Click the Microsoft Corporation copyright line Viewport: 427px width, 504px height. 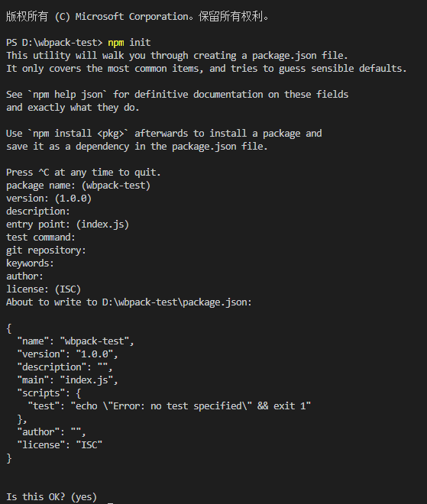tap(137, 16)
